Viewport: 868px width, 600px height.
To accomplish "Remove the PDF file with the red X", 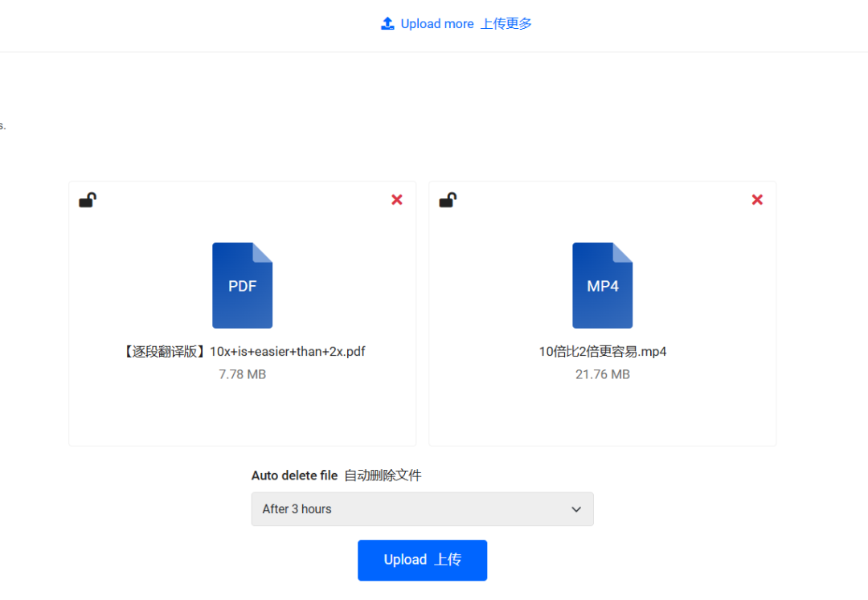I will pyautogui.click(x=396, y=199).
